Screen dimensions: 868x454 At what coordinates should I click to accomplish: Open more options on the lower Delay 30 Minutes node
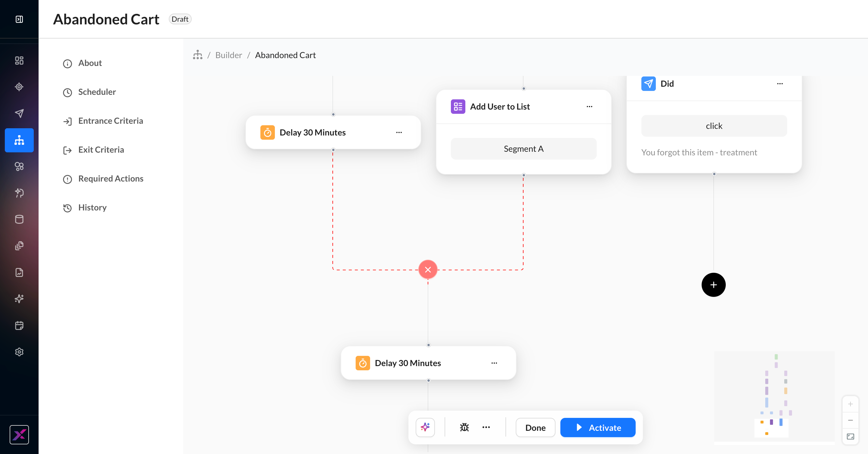[x=494, y=363]
